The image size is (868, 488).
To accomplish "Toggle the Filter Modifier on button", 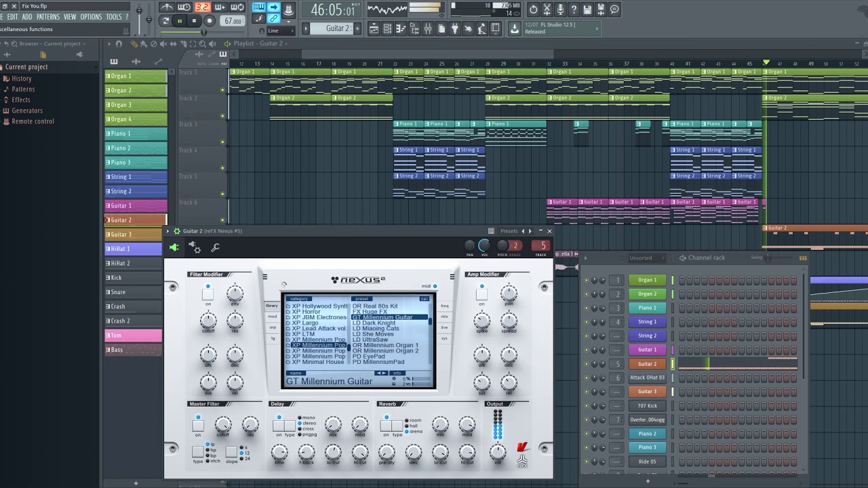I will point(208,295).
